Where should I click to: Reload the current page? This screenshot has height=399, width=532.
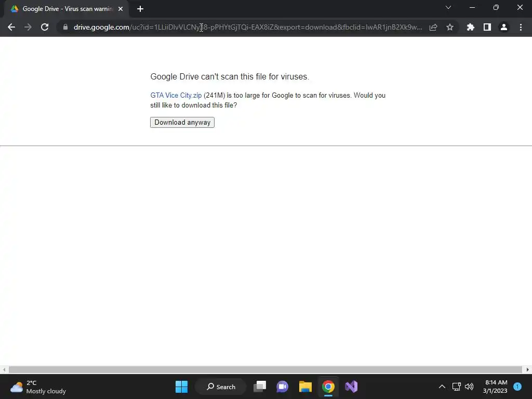point(45,27)
